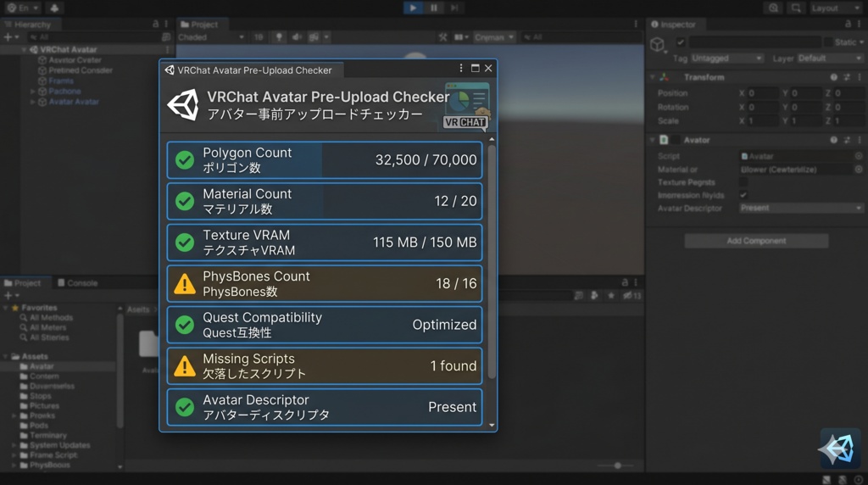Toggle scene lighting bulb icon
Screen dimensions: 868x485
tap(279, 37)
